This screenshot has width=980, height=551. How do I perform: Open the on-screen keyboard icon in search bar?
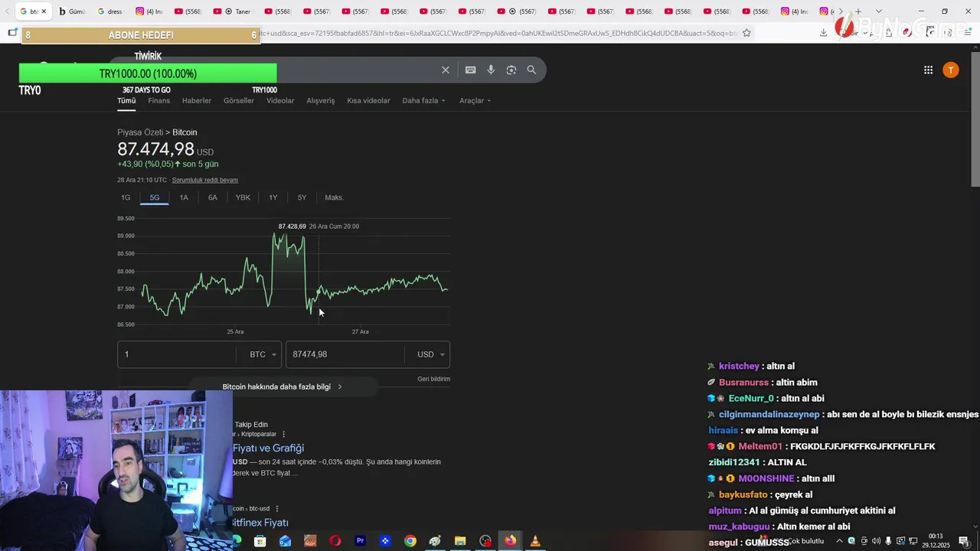[470, 70]
